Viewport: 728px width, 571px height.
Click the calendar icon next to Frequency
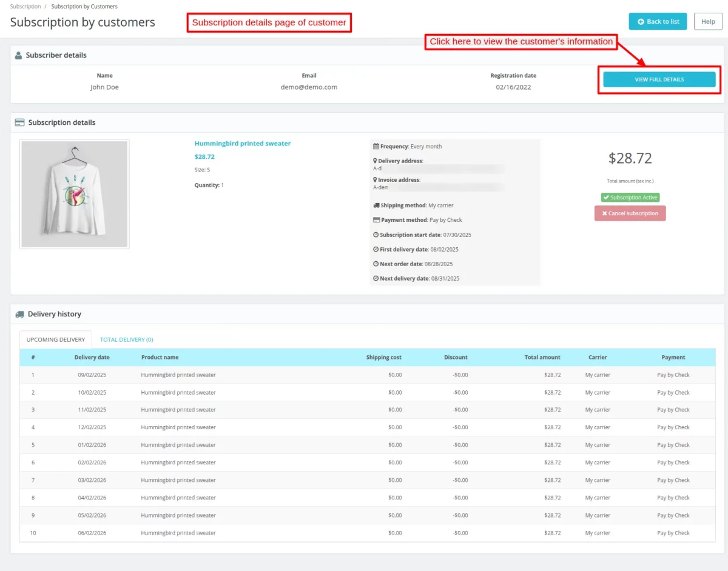(x=377, y=146)
